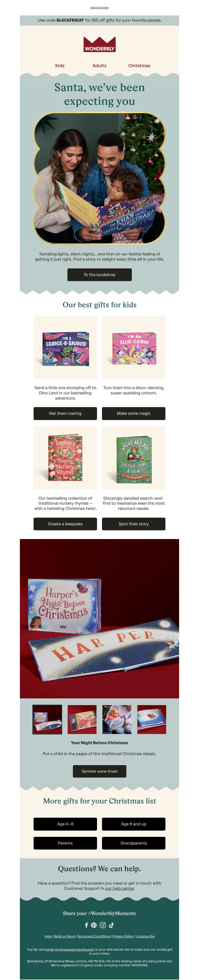
Task: Choose the Age 0–6 category button
Action: 65,824
